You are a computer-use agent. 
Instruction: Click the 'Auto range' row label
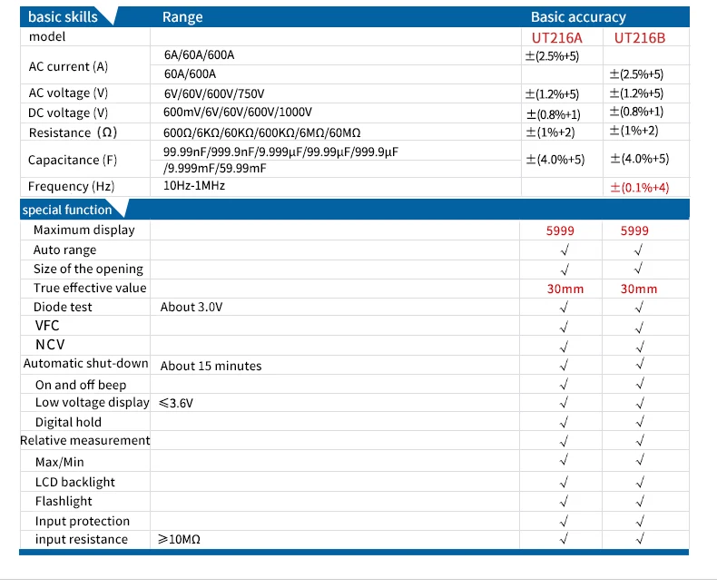coord(65,250)
